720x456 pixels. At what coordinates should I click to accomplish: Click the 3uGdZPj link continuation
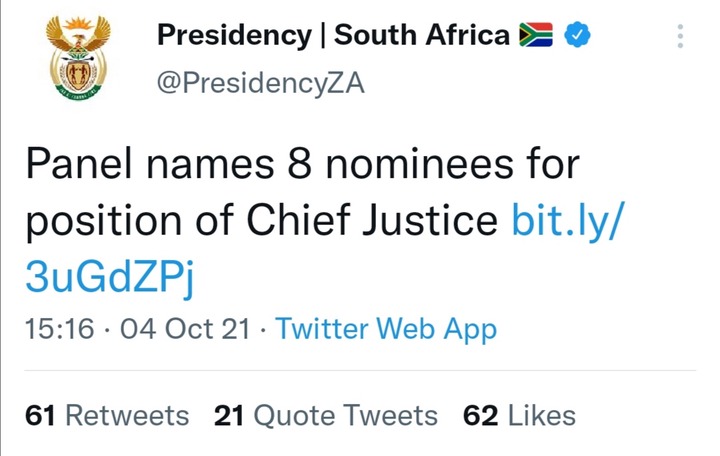(110, 277)
